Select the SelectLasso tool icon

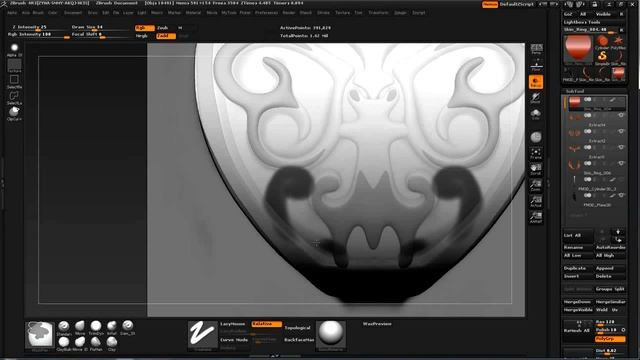[x=14, y=97]
